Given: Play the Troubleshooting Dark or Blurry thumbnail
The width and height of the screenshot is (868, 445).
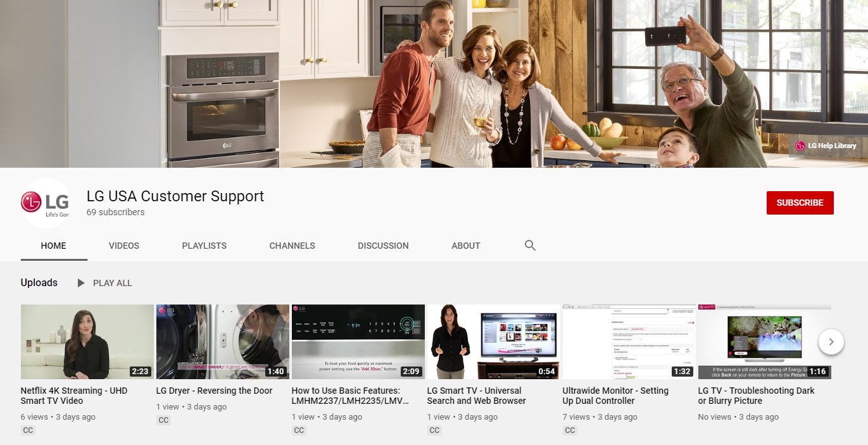Looking at the screenshot, I should 765,342.
